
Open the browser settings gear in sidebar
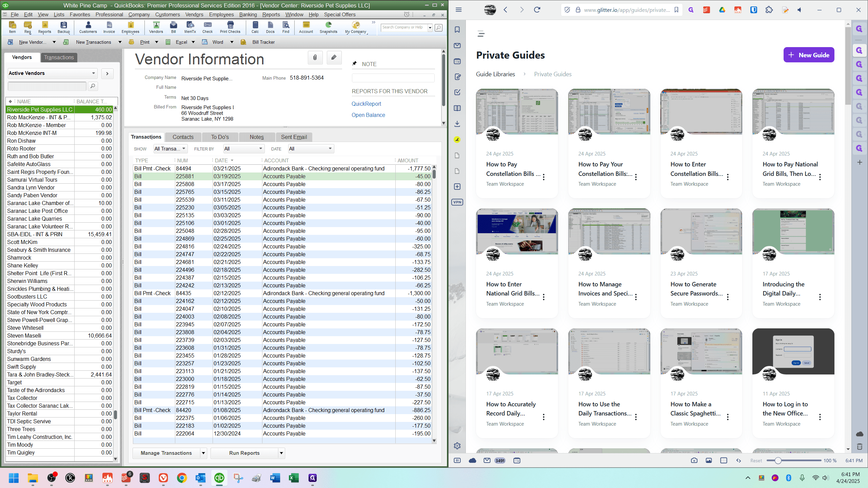point(457,446)
